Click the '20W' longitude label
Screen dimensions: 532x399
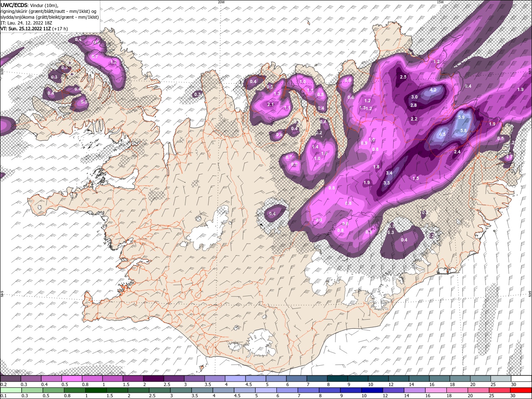[221, 2]
